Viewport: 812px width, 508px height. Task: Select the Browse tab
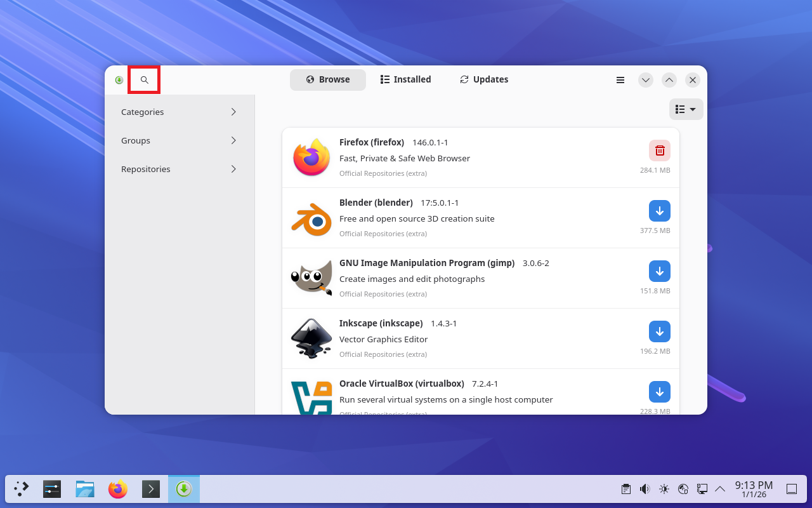[x=328, y=79]
